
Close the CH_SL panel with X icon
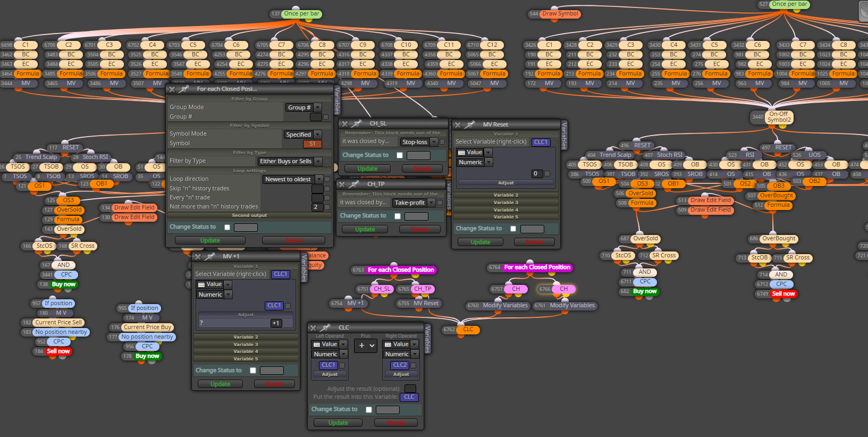coord(345,123)
